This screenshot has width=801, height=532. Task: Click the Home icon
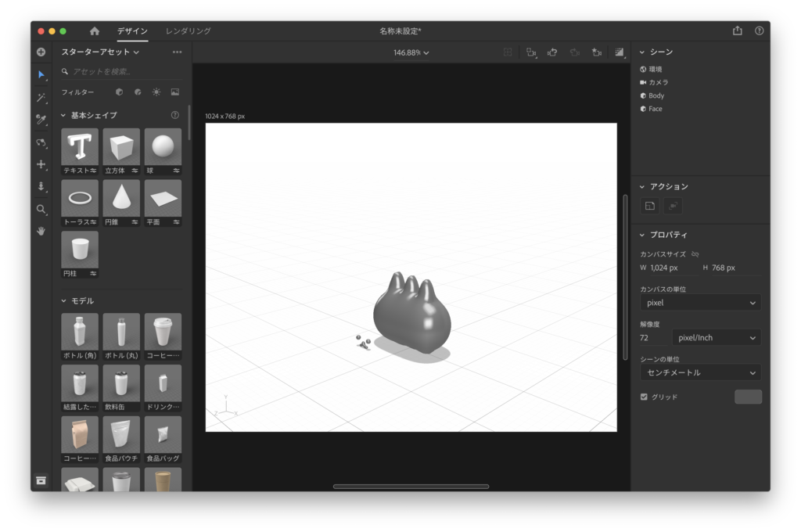[95, 31]
